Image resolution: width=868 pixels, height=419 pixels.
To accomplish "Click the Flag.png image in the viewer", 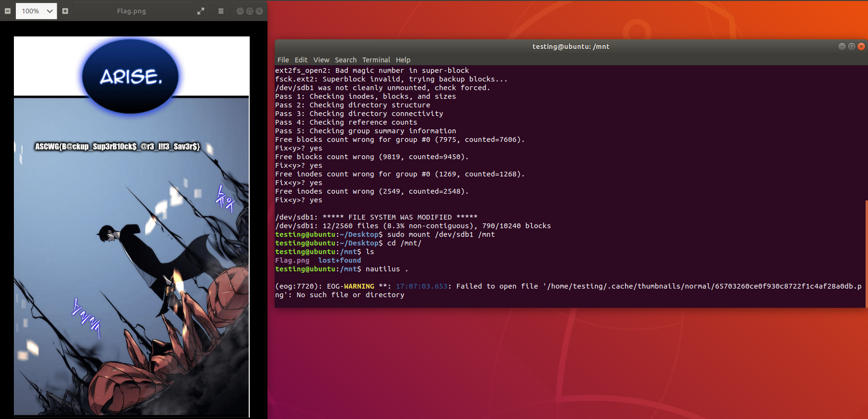I will tap(132, 226).
